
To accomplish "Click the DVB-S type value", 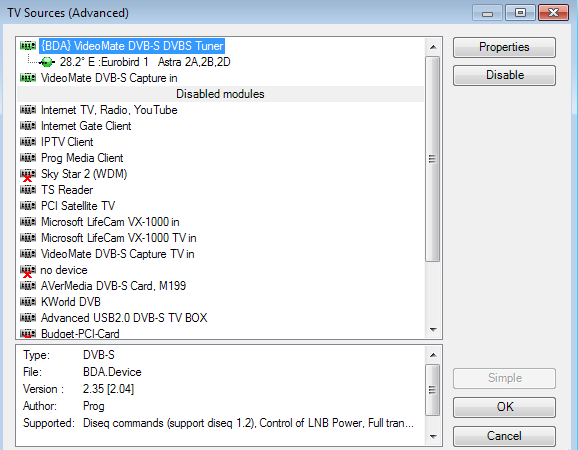I will [x=99, y=355].
